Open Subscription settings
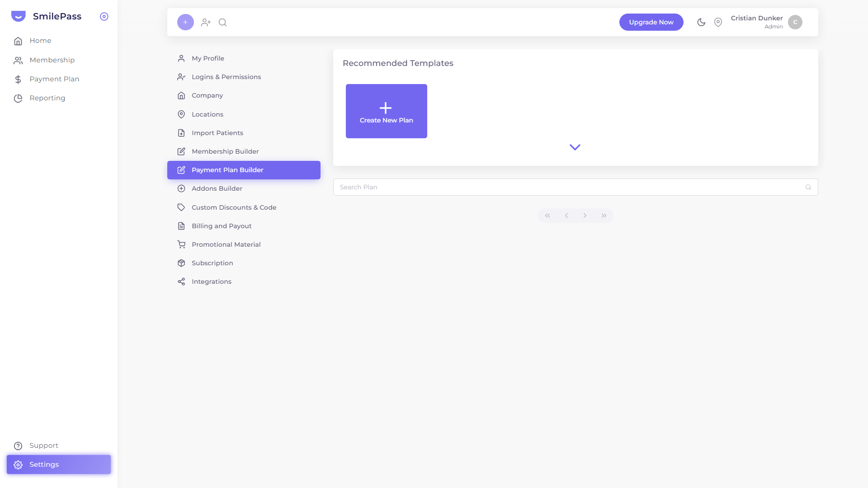 pyautogui.click(x=244, y=263)
